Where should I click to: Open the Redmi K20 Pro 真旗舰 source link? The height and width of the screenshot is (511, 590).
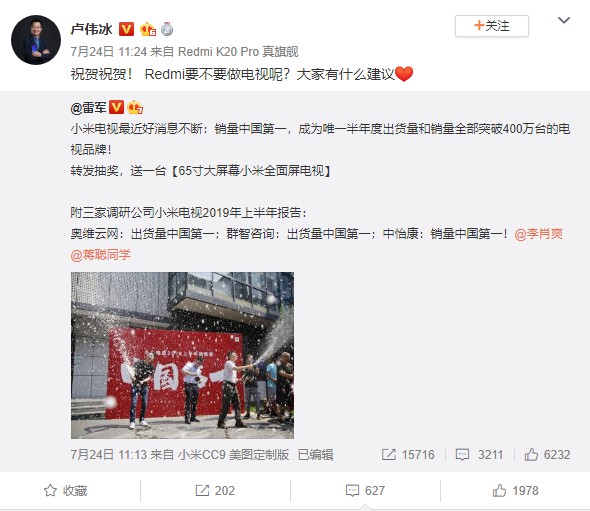238,52
